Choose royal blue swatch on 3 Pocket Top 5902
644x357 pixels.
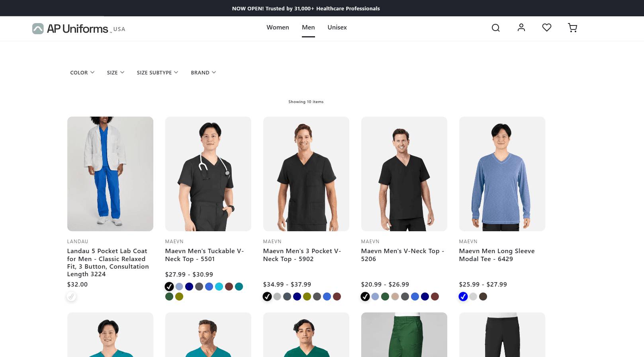tap(327, 297)
